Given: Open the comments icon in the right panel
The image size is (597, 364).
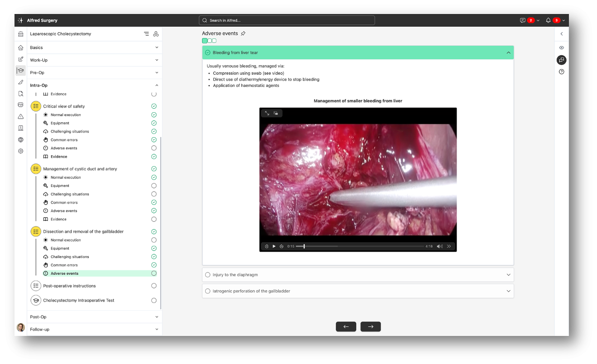Looking at the screenshot, I should (x=562, y=60).
